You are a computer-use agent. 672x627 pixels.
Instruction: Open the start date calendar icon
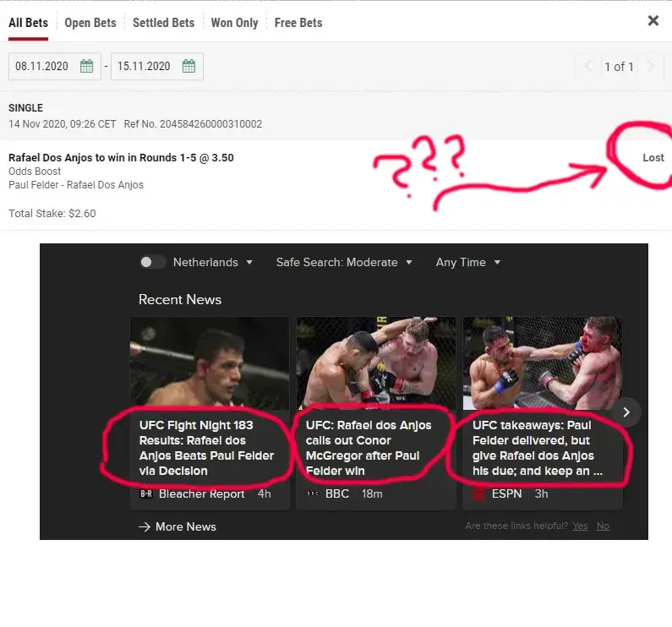coord(86,67)
